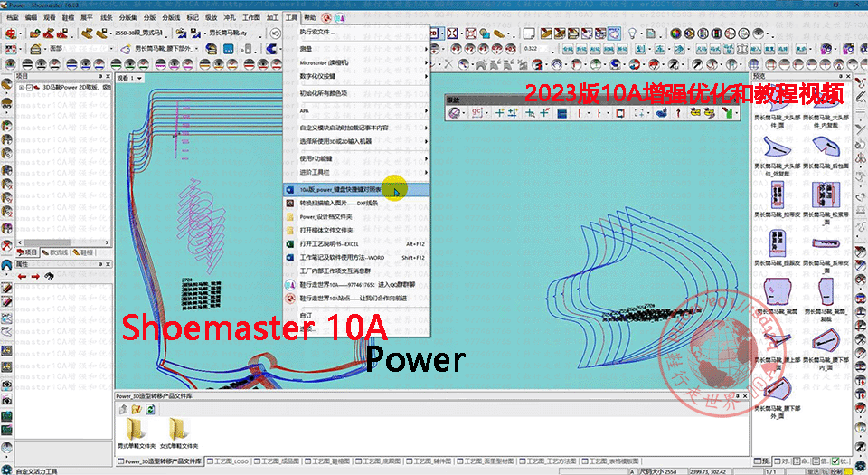This screenshot has width=868, height=475.
Task: Open the 帮助 menu
Action: (310, 18)
